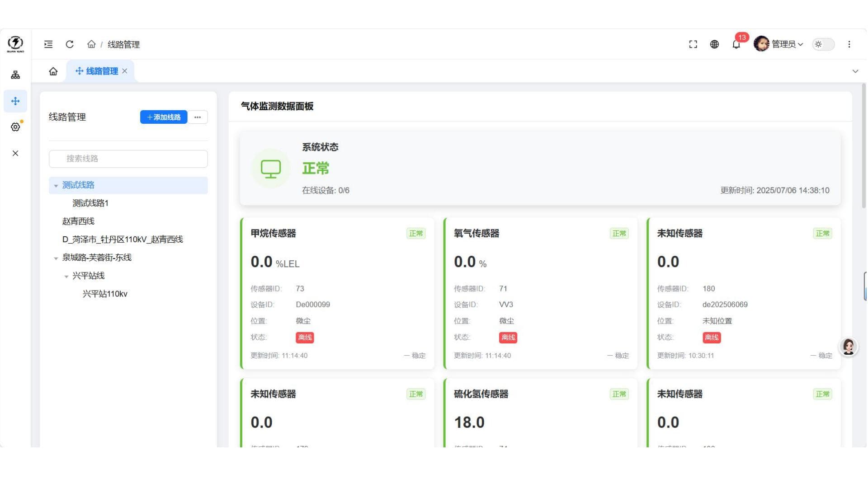Click device ID de202506069 value
The image size is (868, 488).
tap(725, 305)
